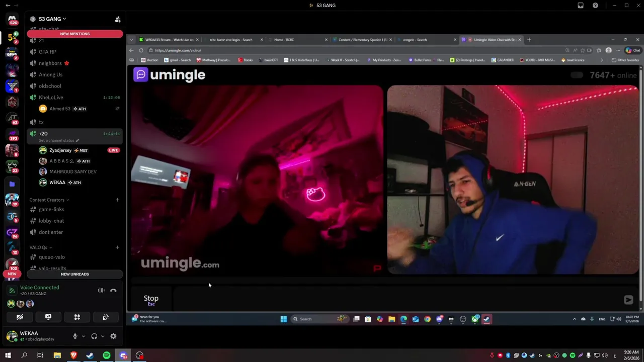The image size is (644, 362).
Task: Turn on camera in voice panel
Action: pyautogui.click(x=20, y=317)
